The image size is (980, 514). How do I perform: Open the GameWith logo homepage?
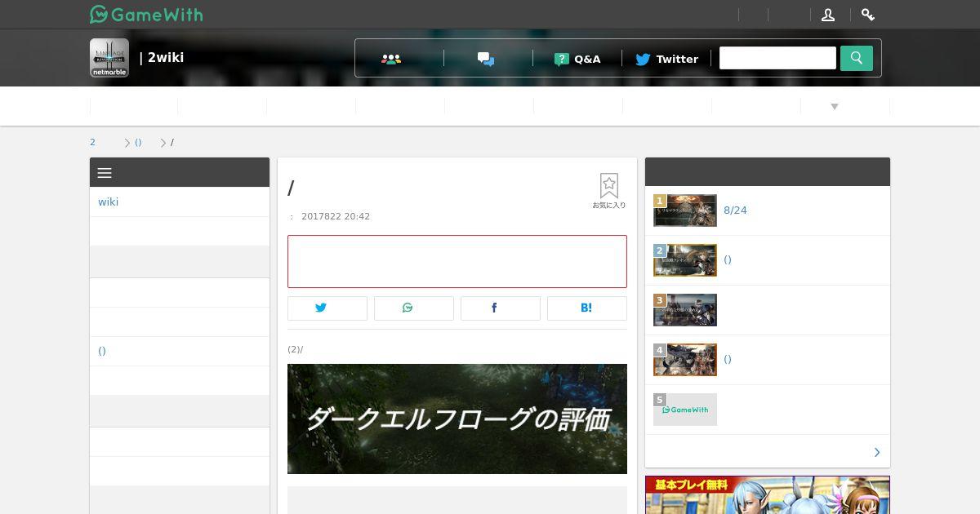click(146, 15)
